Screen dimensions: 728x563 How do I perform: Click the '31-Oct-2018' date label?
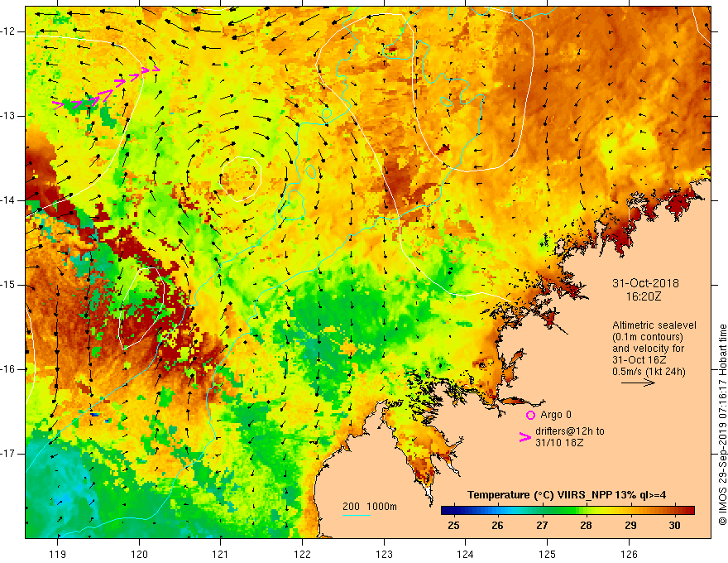[x=645, y=283]
